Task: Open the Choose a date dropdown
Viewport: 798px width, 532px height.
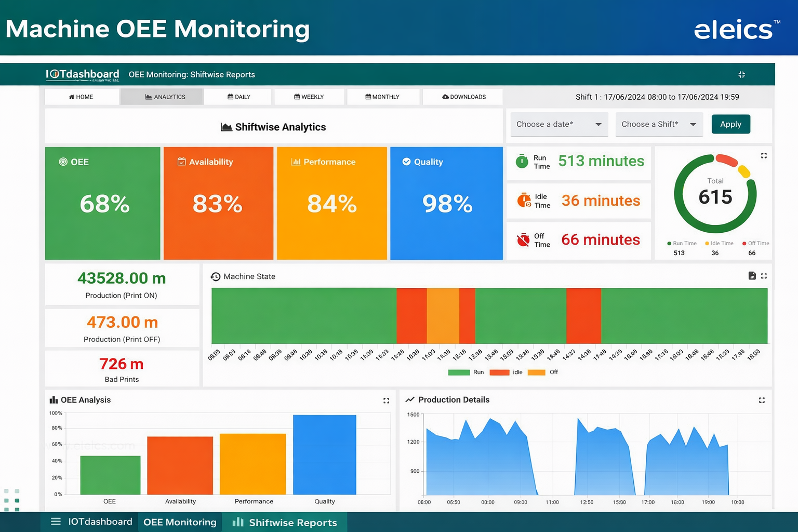Action: (559, 125)
